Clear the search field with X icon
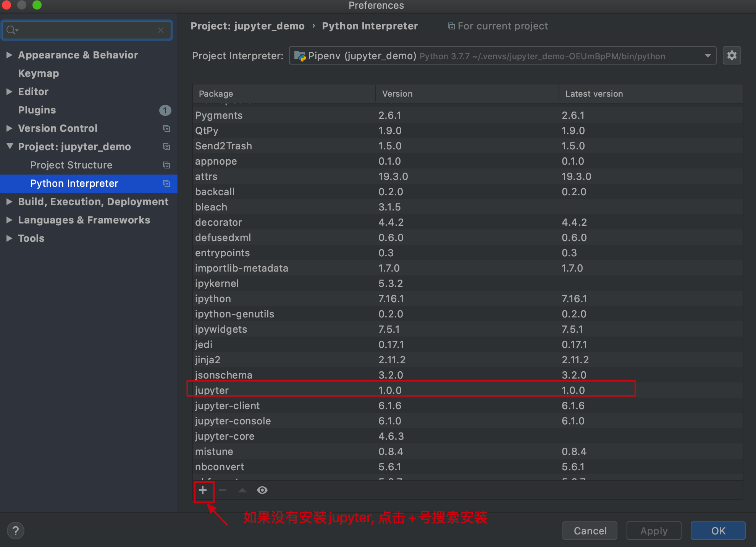Image resolution: width=756 pixels, height=547 pixels. pos(161,30)
